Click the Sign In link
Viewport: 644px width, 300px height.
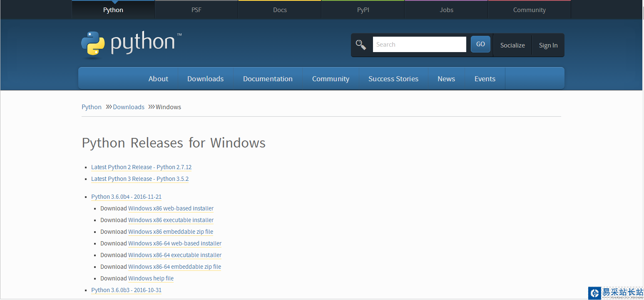tap(548, 45)
